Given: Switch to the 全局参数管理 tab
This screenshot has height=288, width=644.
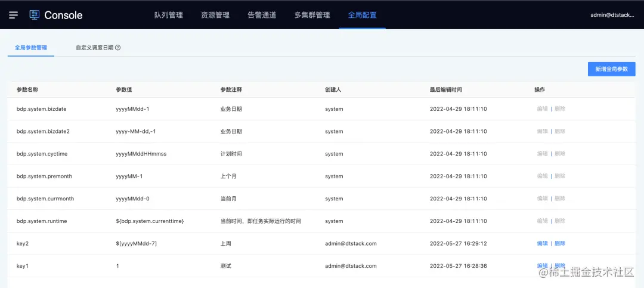Looking at the screenshot, I should [x=31, y=48].
